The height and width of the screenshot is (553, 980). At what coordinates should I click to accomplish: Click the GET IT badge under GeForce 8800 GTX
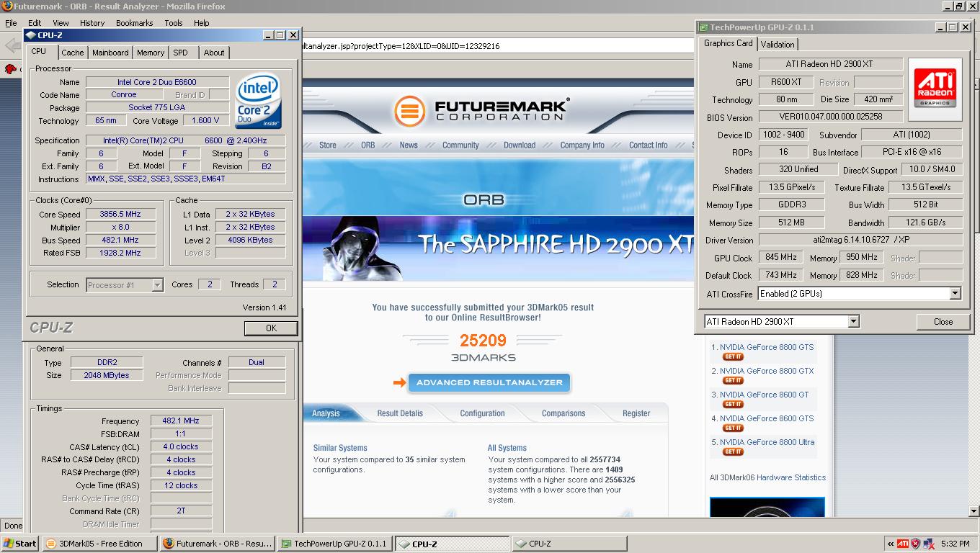733,380
